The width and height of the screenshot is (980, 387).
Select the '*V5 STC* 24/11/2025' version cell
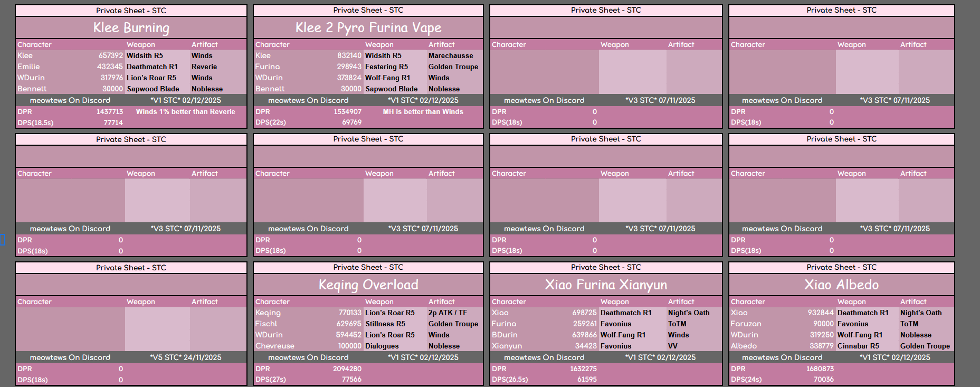coord(186,357)
